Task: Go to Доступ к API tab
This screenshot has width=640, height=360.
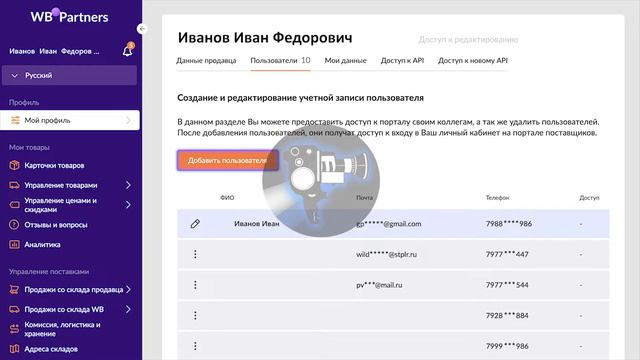Action: pos(402,60)
